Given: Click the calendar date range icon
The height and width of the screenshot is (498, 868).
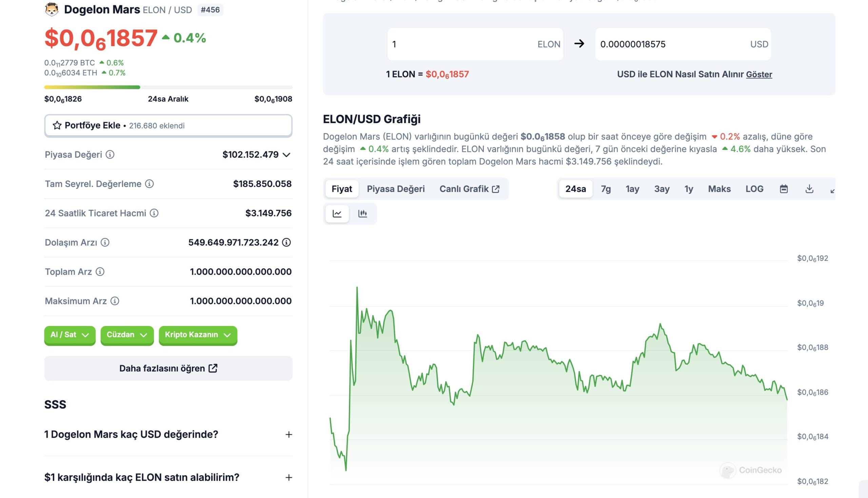Looking at the screenshot, I should (784, 189).
